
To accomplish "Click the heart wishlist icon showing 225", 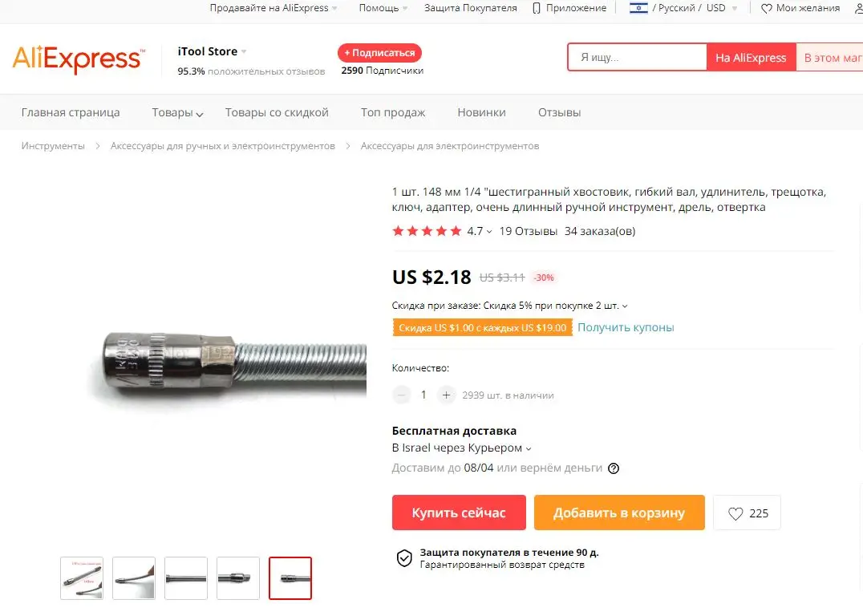I will pyautogui.click(x=735, y=513).
